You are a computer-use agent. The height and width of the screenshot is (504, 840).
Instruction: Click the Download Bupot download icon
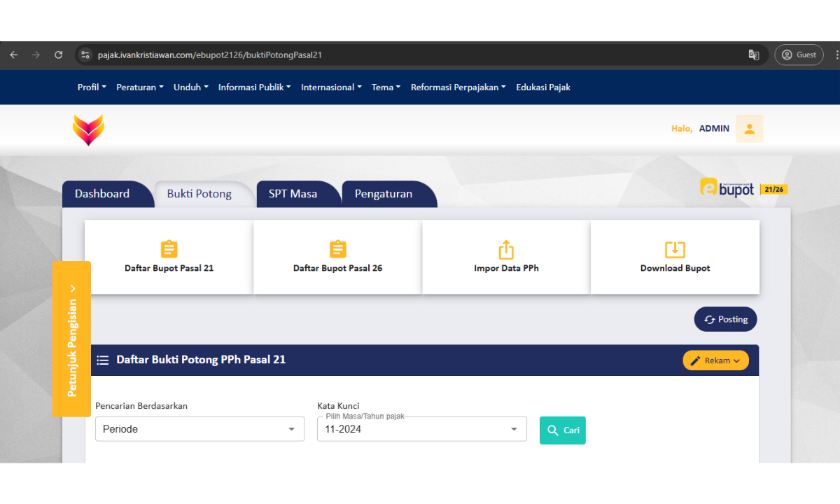point(675,249)
